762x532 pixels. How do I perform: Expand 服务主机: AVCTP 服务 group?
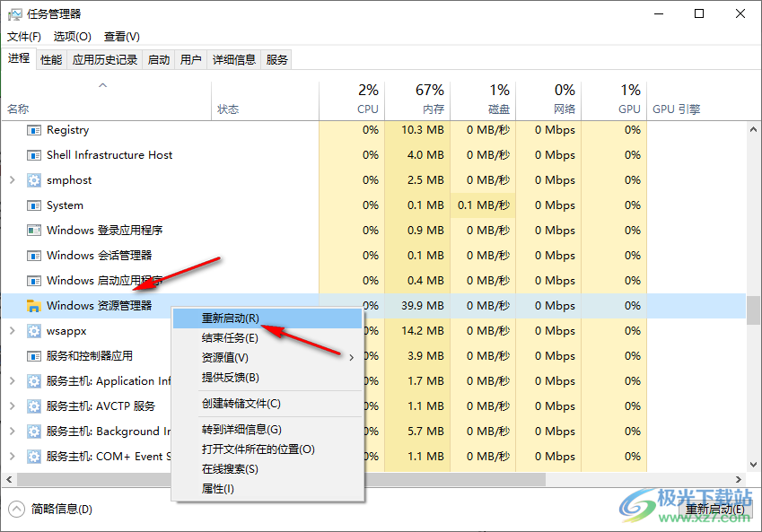tap(13, 406)
